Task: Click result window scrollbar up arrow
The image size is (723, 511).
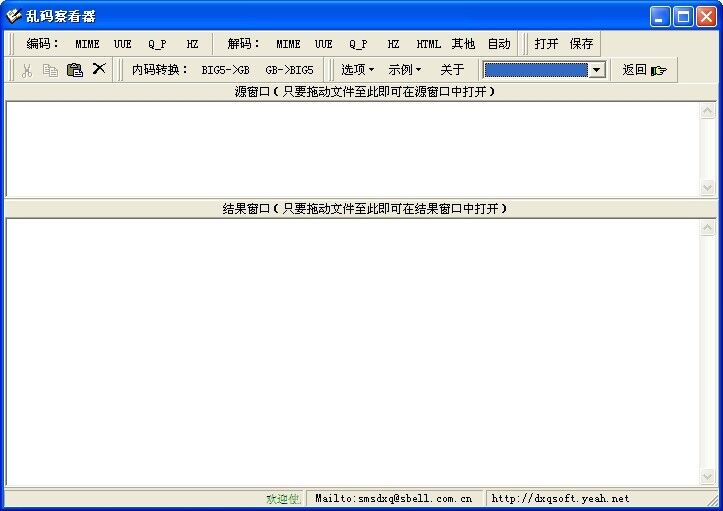Action: [707, 227]
